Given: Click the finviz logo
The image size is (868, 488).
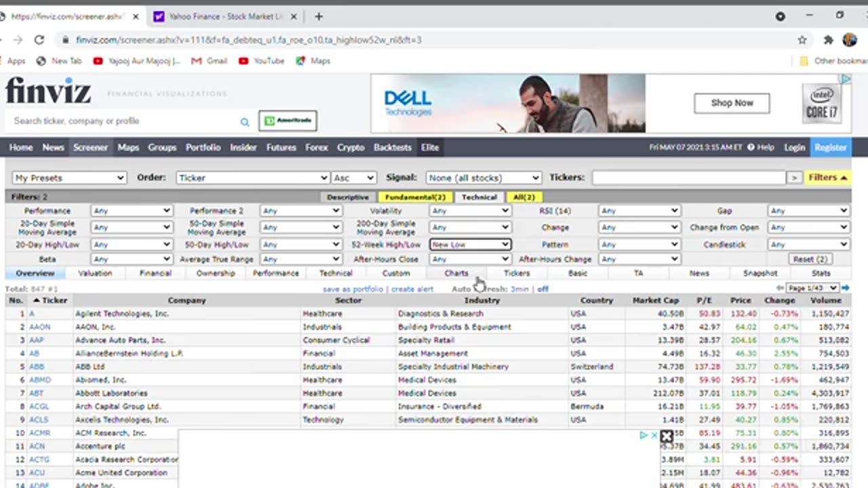Looking at the screenshot, I should [48, 91].
